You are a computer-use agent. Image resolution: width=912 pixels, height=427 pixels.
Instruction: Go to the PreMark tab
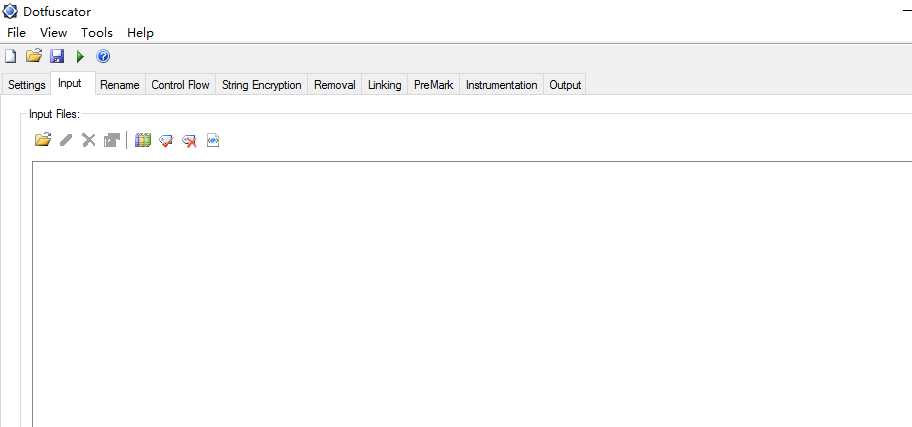click(433, 84)
